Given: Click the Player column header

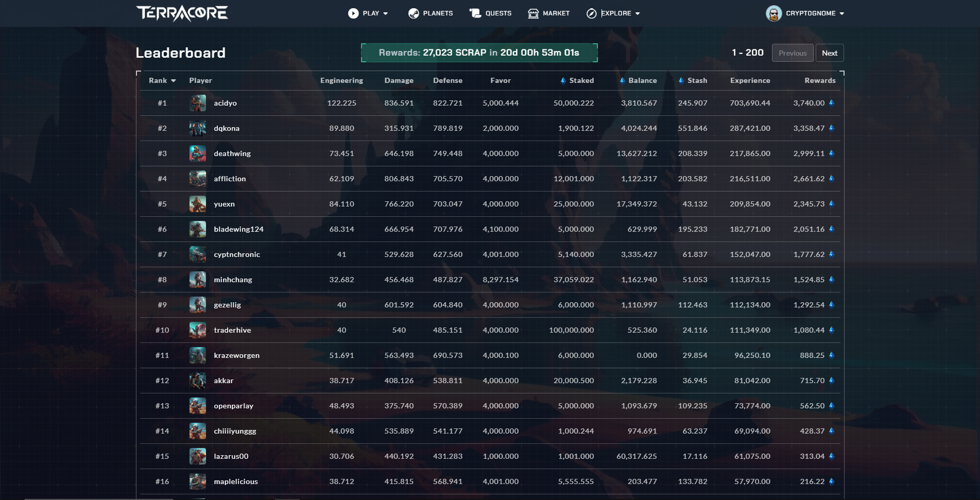Looking at the screenshot, I should 200,80.
